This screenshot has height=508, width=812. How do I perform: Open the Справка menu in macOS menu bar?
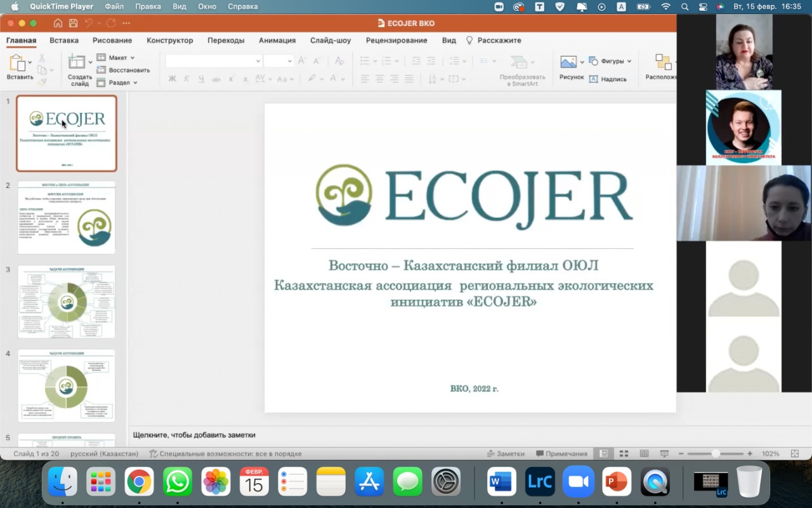pyautogui.click(x=242, y=6)
